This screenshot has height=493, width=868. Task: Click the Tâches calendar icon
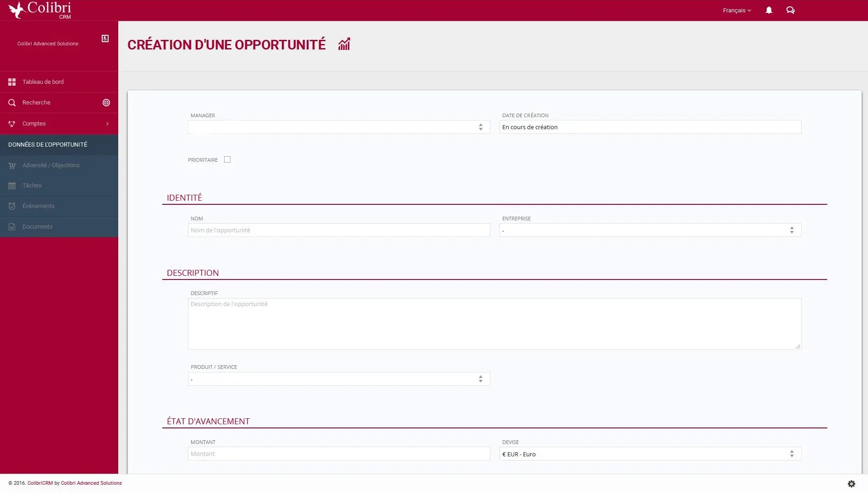(12, 186)
